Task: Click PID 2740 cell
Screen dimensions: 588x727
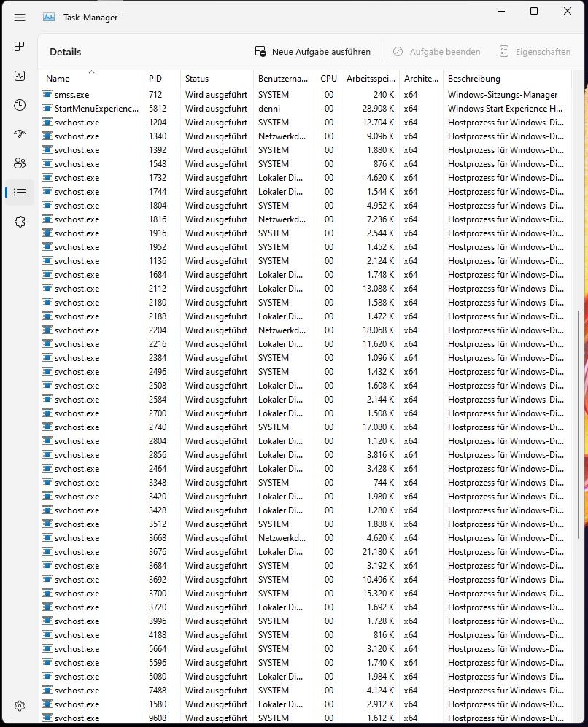Action: [157, 427]
